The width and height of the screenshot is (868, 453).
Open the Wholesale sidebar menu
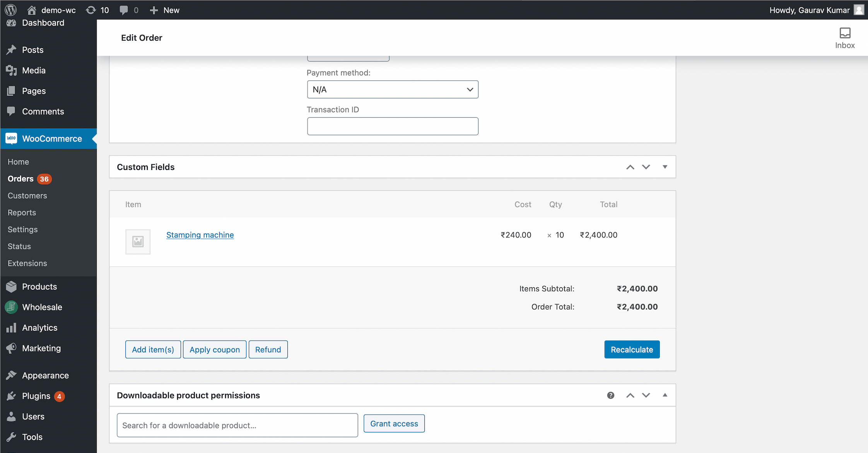[42, 307]
